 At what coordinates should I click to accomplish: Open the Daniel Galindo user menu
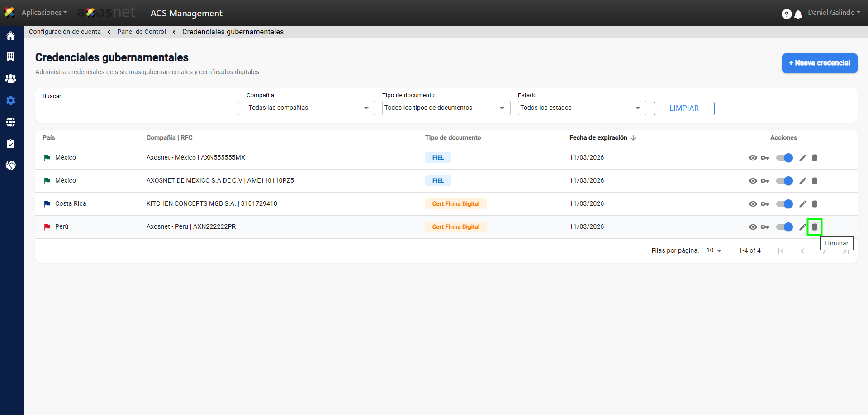[834, 13]
